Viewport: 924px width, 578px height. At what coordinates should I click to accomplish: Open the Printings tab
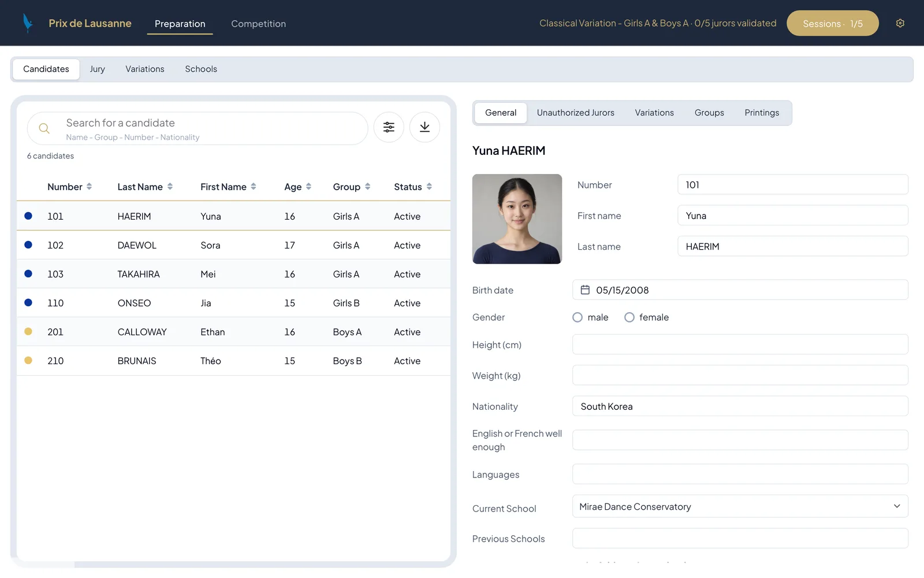[x=762, y=113]
